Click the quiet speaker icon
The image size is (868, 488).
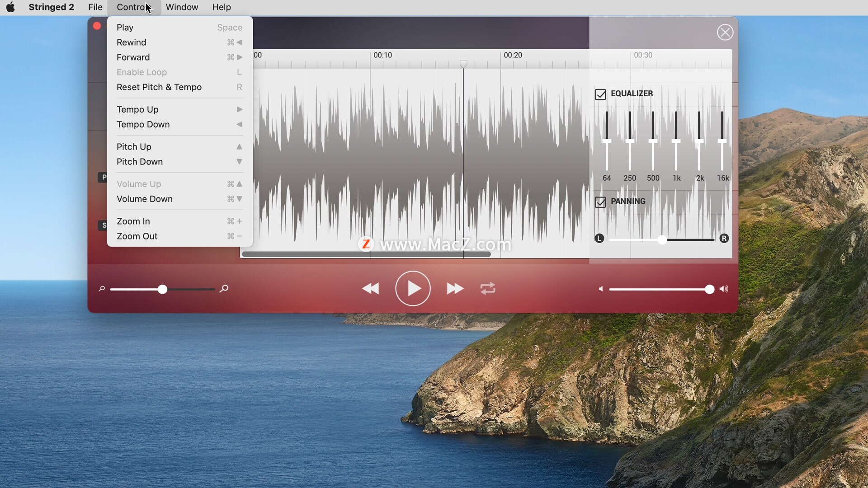(601, 289)
